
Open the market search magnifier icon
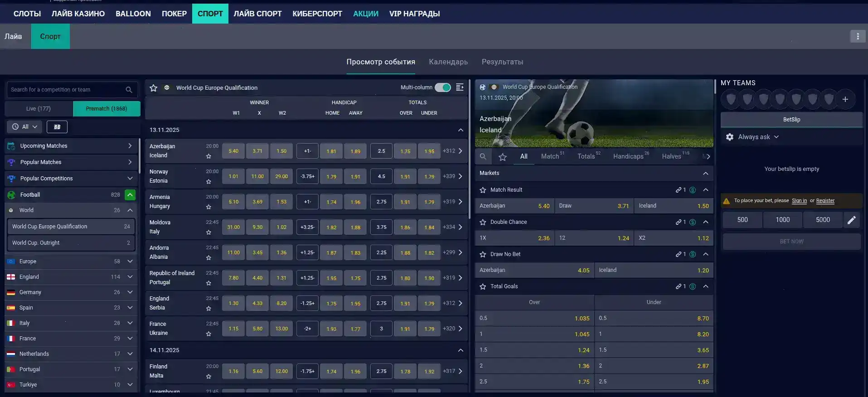pos(483,157)
